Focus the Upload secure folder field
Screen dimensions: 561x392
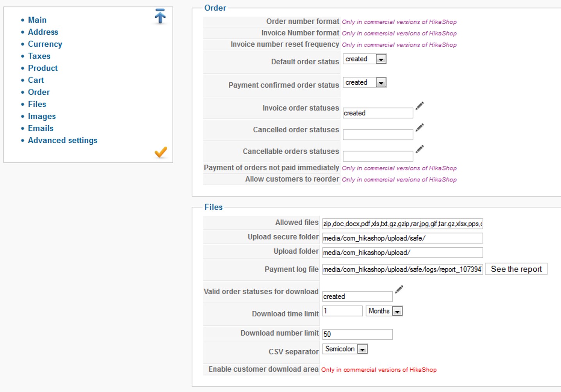(x=402, y=238)
